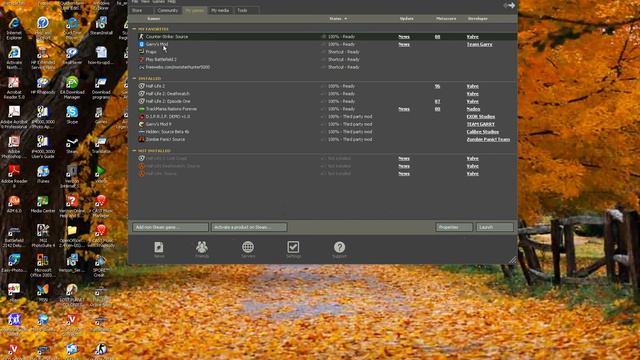The width and height of the screenshot is (640, 360).
Task: Sort by the Metascore column header
Action: (446, 19)
